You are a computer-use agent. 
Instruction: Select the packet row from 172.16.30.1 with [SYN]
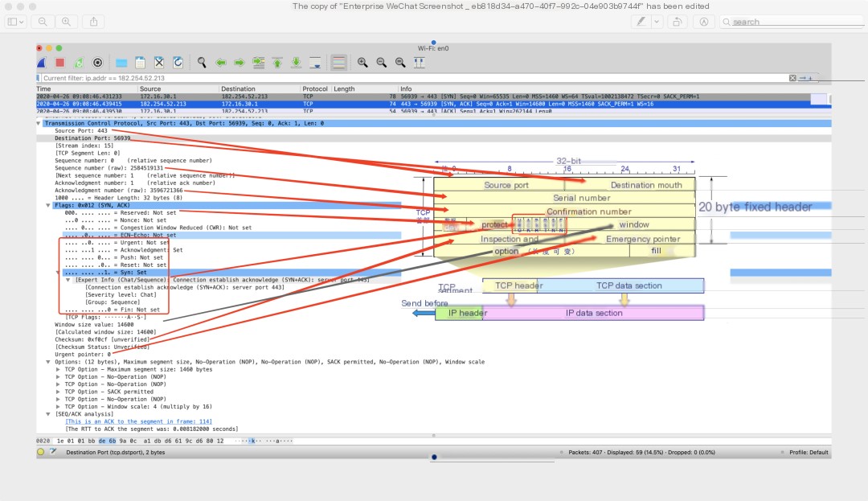[424, 97]
